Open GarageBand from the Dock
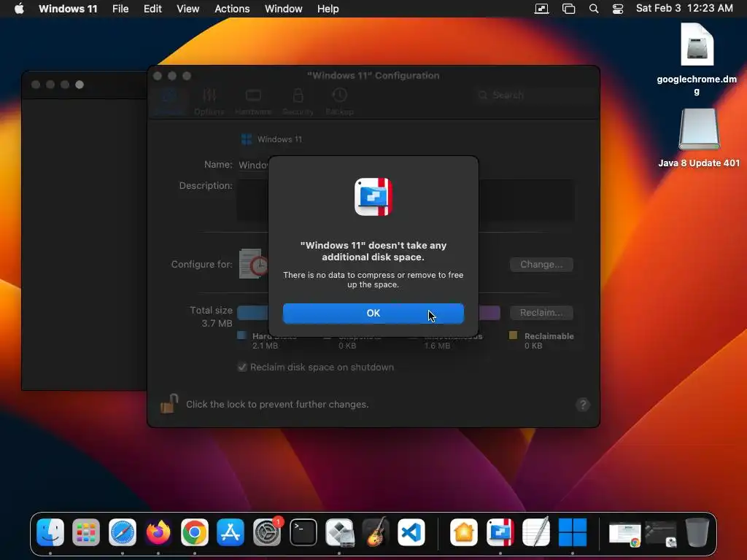Image resolution: width=747 pixels, height=560 pixels. [x=376, y=532]
